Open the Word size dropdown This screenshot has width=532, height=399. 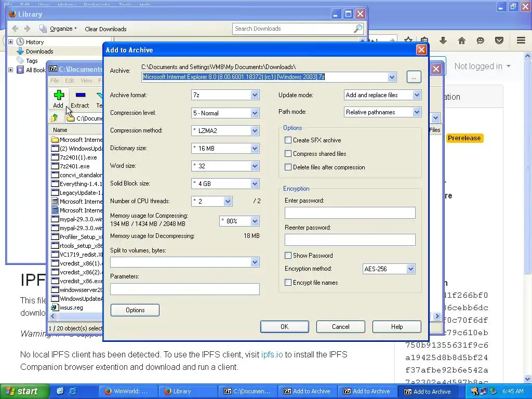[255, 166]
